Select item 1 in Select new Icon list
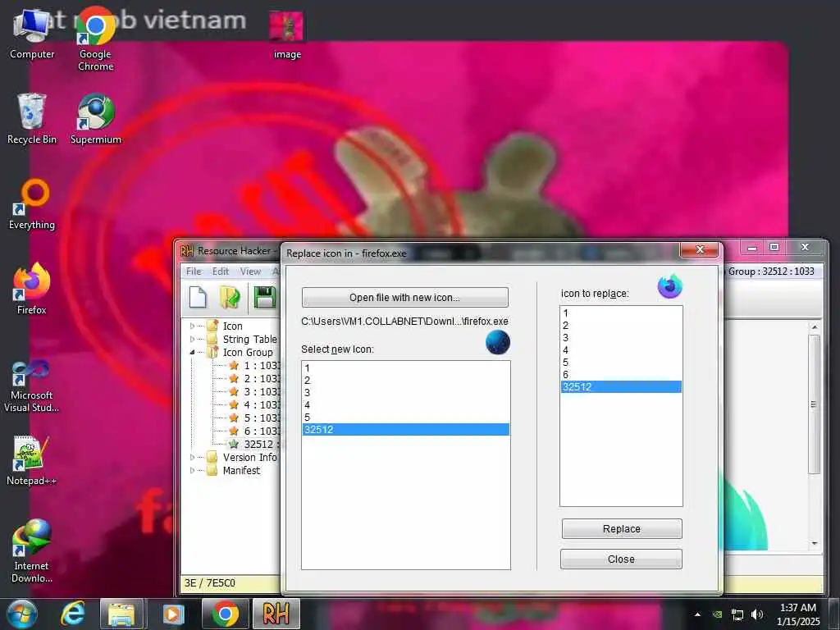Image resolution: width=840 pixels, height=630 pixels. 405,368
